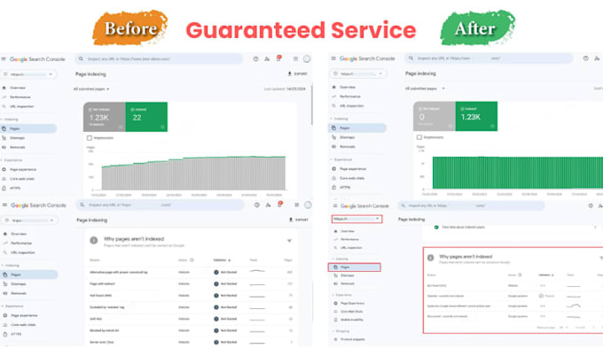Open Page experience in Before chart window

pyautogui.click(x=20, y=169)
